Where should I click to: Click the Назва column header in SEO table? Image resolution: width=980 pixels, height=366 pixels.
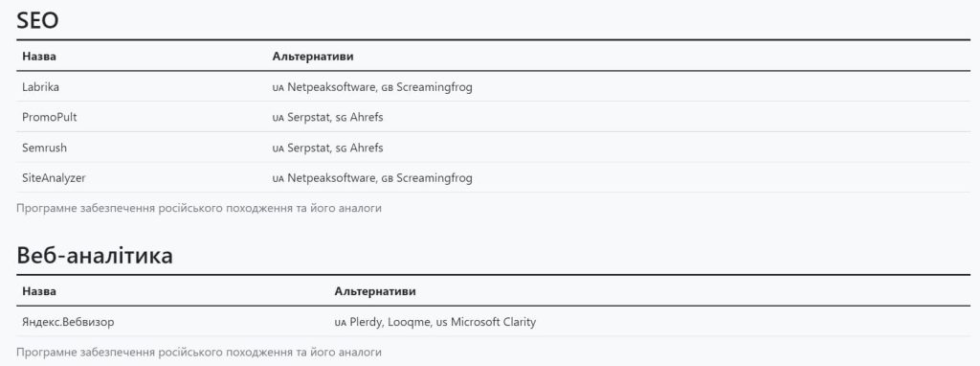(39, 57)
